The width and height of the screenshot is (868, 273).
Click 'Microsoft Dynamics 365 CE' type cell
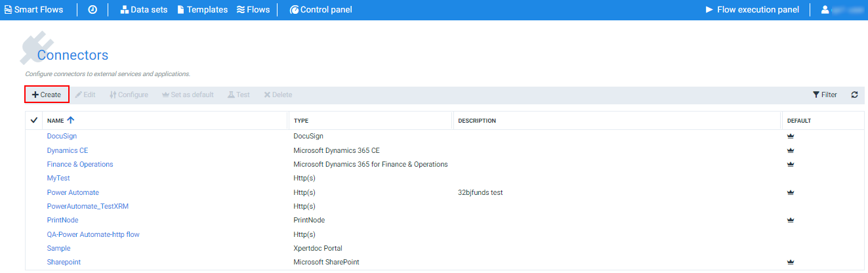(x=337, y=150)
